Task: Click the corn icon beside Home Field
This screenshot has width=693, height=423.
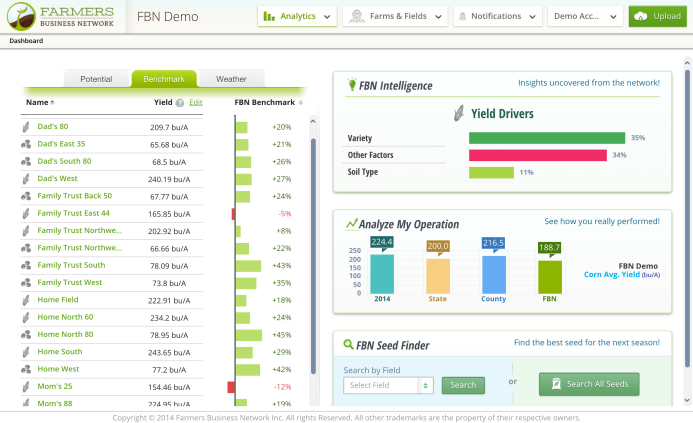Action: point(26,300)
